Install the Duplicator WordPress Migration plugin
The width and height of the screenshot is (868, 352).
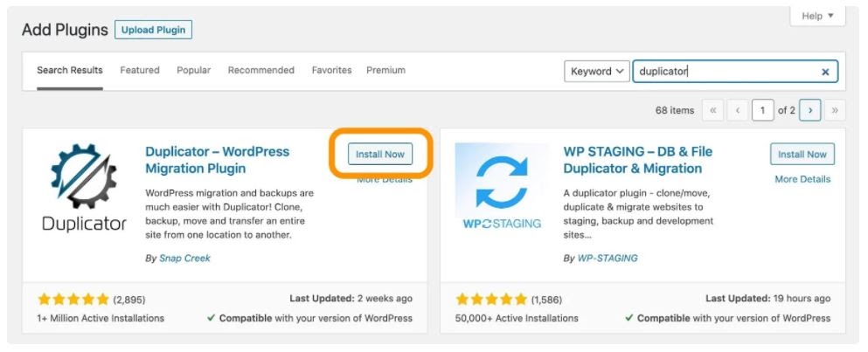(380, 154)
